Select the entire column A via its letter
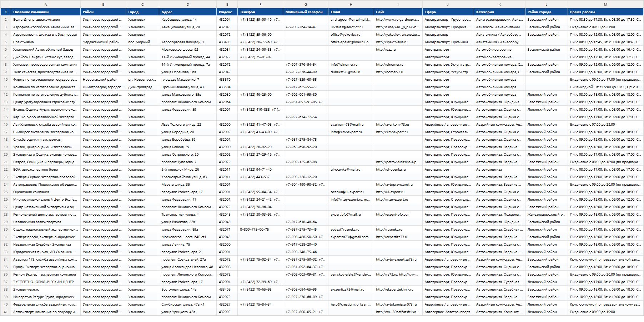This screenshot has height=322, width=644. 46,5
